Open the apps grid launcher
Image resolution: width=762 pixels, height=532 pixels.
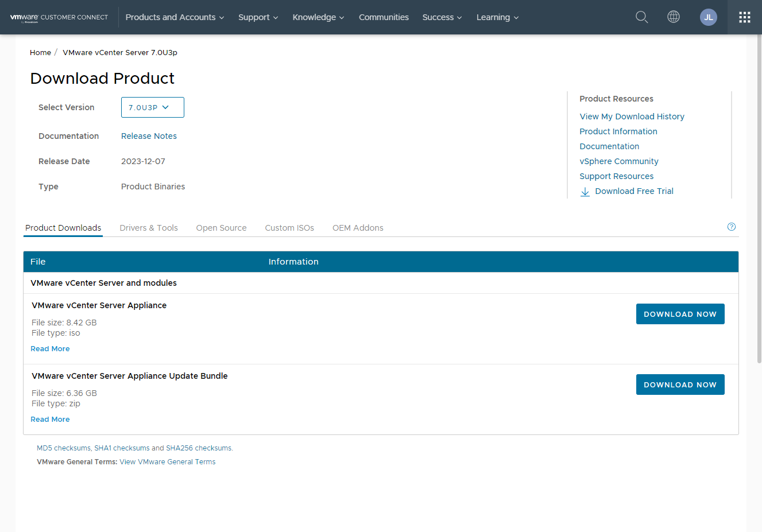pyautogui.click(x=745, y=17)
